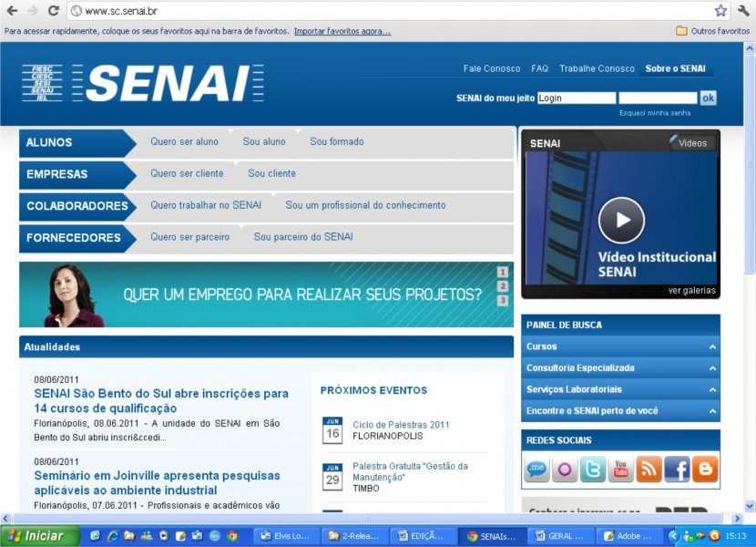The image size is (756, 547).
Task: Click the vertical page scrollbar thumb
Action: click(x=750, y=164)
